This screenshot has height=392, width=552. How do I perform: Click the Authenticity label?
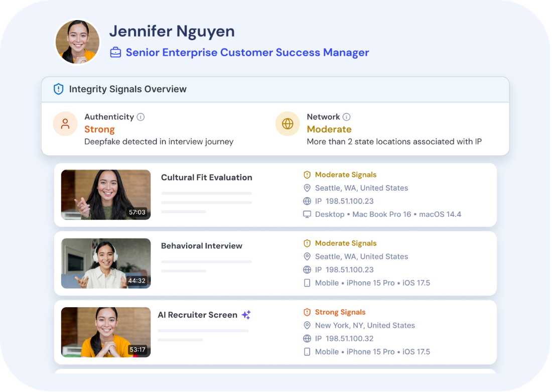pos(109,117)
